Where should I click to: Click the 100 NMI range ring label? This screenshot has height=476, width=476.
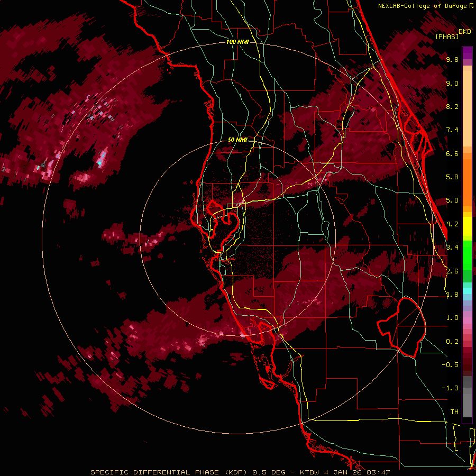[x=237, y=42]
